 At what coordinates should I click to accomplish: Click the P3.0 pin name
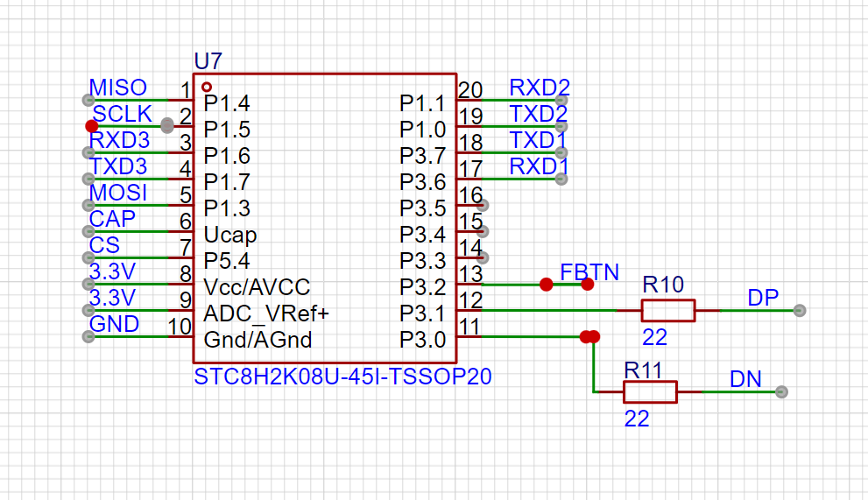[x=423, y=340]
